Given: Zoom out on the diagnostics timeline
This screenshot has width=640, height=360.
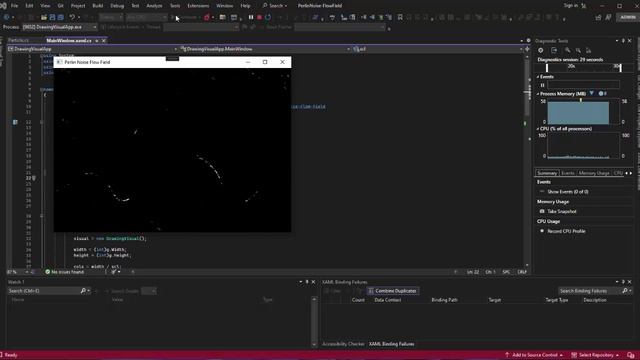Looking at the screenshot, I should (578, 50).
